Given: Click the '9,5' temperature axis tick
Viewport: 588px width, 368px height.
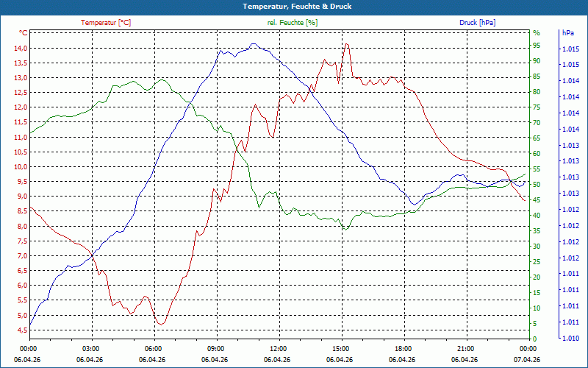Looking at the screenshot, I should (23, 181).
